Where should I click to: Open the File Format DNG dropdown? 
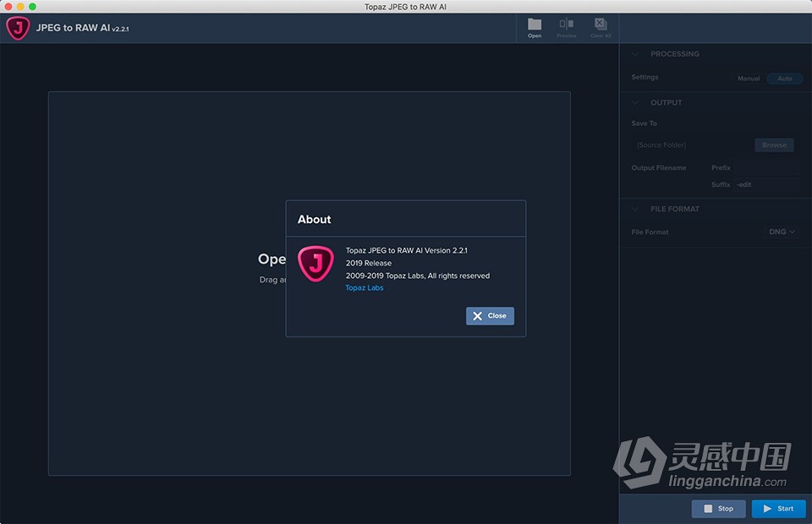(x=781, y=232)
